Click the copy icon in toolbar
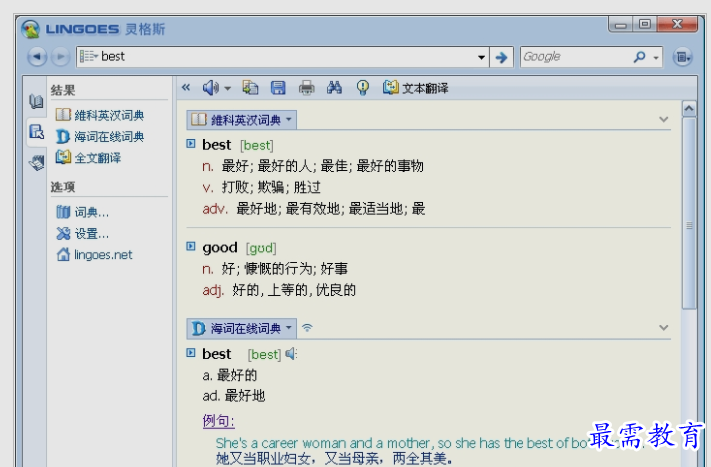The height and width of the screenshot is (467, 711). pyautogui.click(x=250, y=88)
